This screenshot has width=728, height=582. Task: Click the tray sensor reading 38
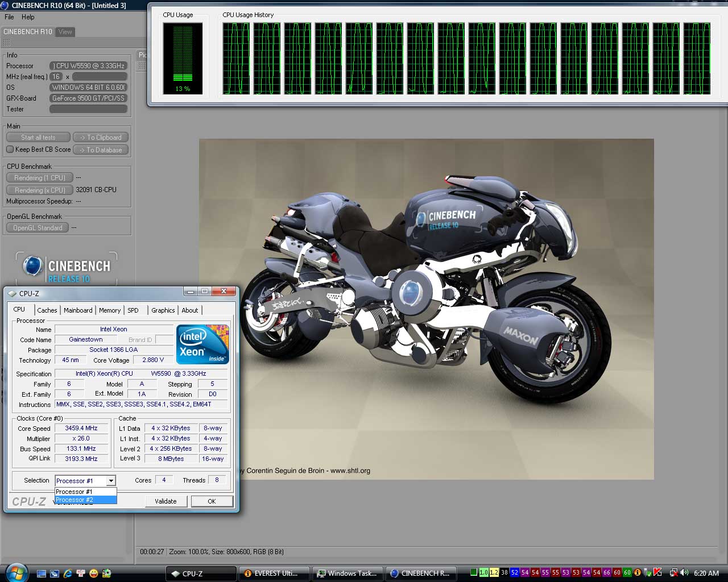(504, 572)
